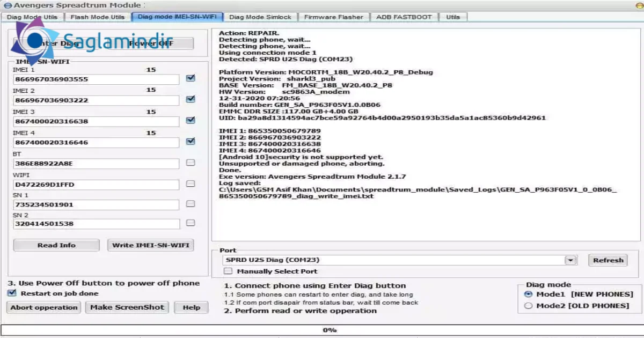Disable the IMEI 3 checkbox
This screenshot has height=338, width=644.
191,120
